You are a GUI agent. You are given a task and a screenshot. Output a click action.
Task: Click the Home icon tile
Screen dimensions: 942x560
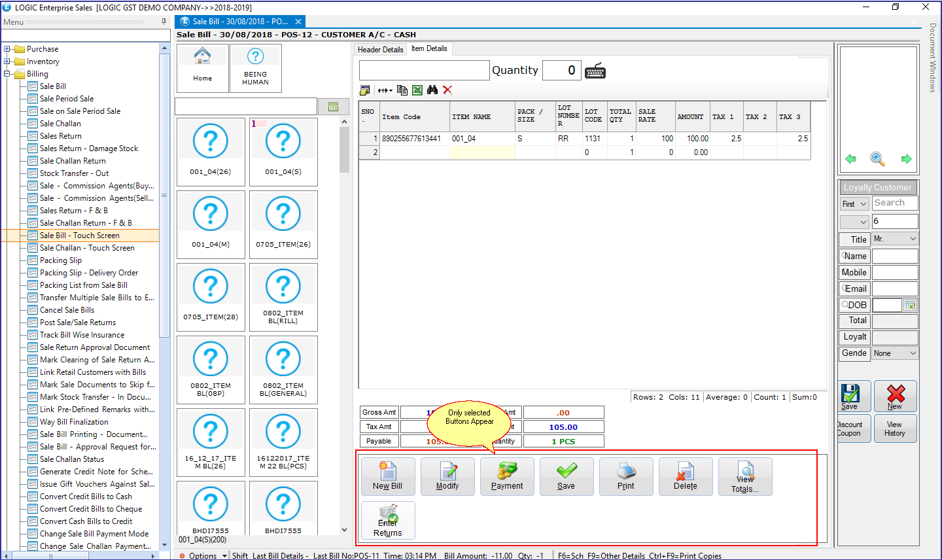202,68
